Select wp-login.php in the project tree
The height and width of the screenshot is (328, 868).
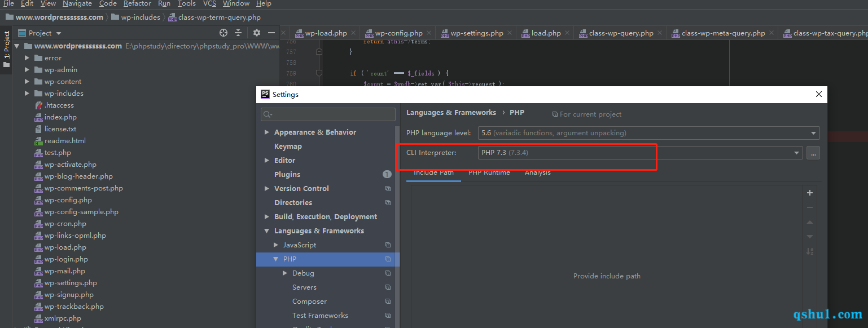pyautogui.click(x=66, y=259)
